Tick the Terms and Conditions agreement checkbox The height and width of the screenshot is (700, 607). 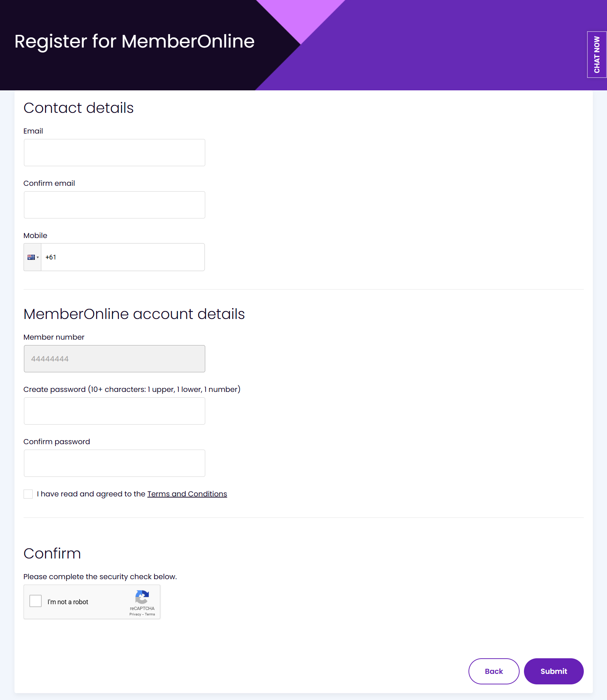pyautogui.click(x=28, y=494)
